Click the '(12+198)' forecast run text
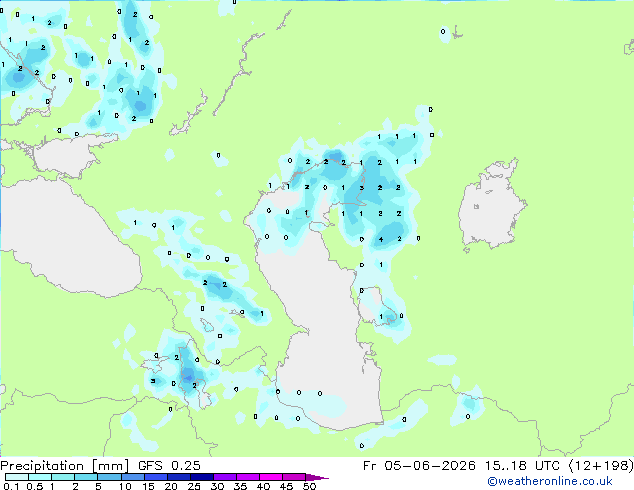 (601, 466)
